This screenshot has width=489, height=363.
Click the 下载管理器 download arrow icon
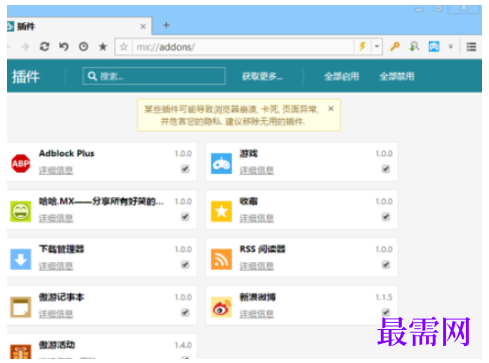pyautogui.click(x=21, y=259)
